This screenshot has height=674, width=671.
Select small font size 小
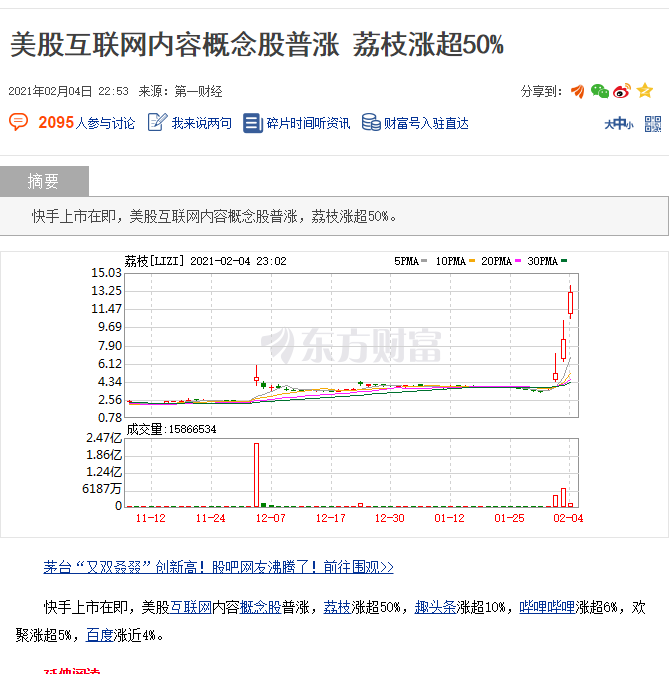(630, 125)
